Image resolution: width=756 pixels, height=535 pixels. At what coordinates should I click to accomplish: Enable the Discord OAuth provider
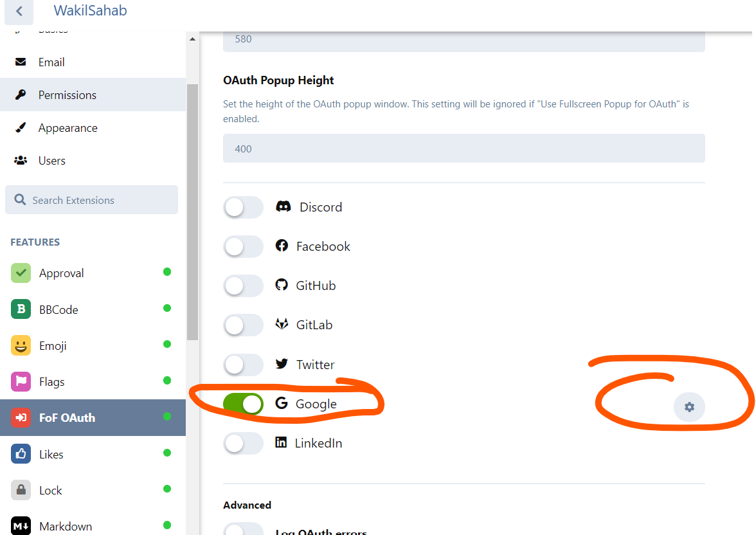pos(243,207)
